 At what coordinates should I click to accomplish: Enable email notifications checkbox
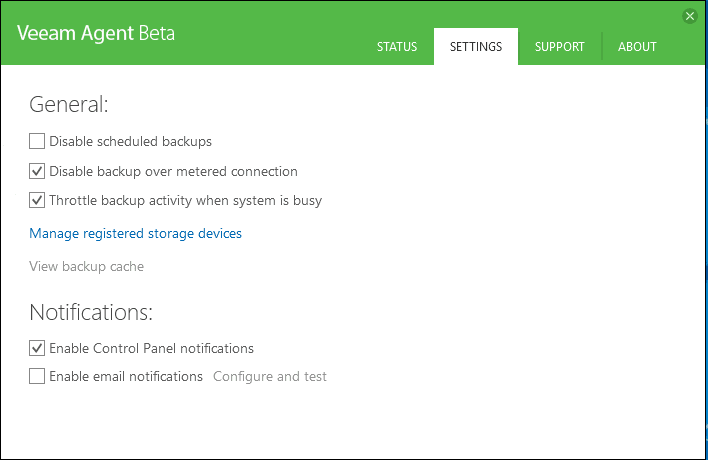point(37,377)
